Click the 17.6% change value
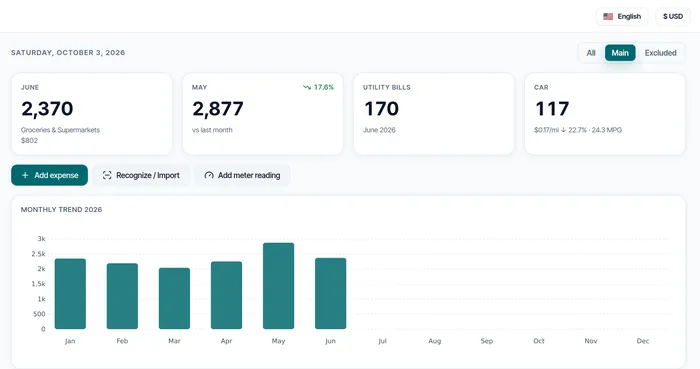The image size is (700, 369). point(324,87)
